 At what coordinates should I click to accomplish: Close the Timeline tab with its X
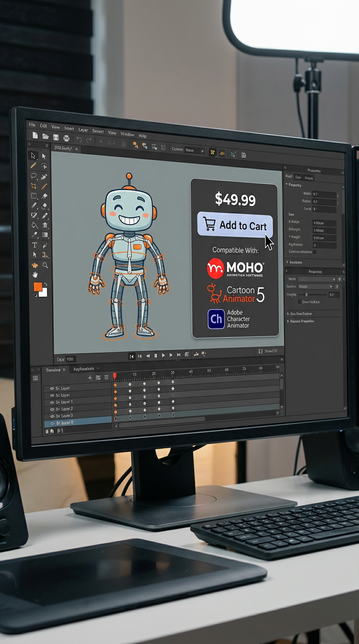pyautogui.click(x=64, y=370)
